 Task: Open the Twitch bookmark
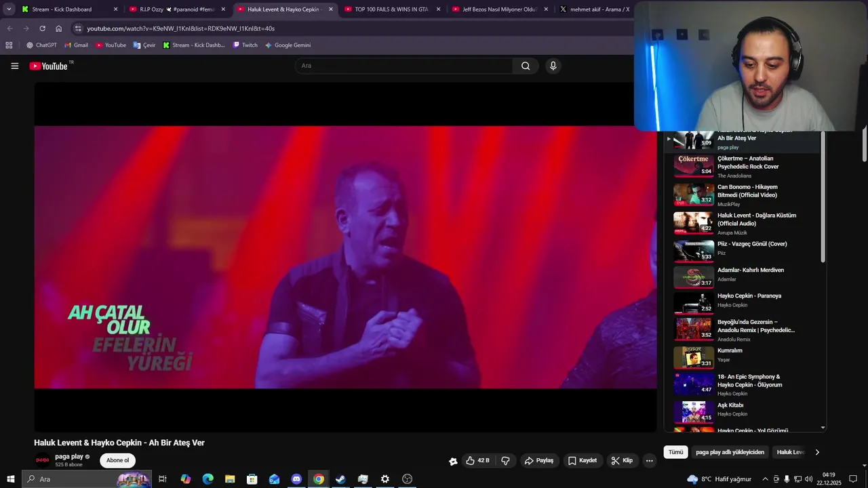coord(245,45)
